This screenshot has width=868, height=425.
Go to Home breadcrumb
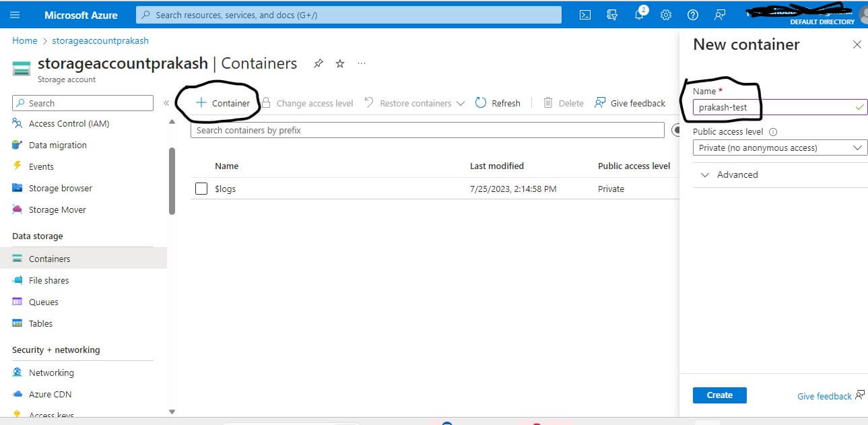[x=25, y=40]
